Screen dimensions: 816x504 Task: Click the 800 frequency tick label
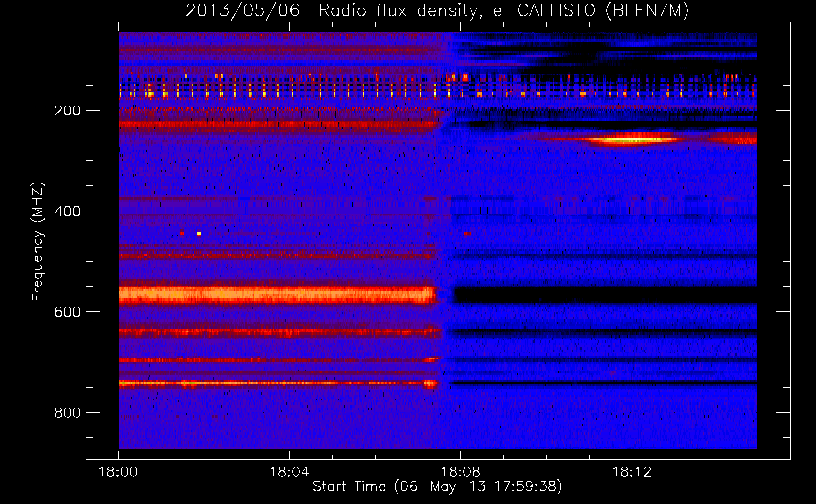pos(68,413)
